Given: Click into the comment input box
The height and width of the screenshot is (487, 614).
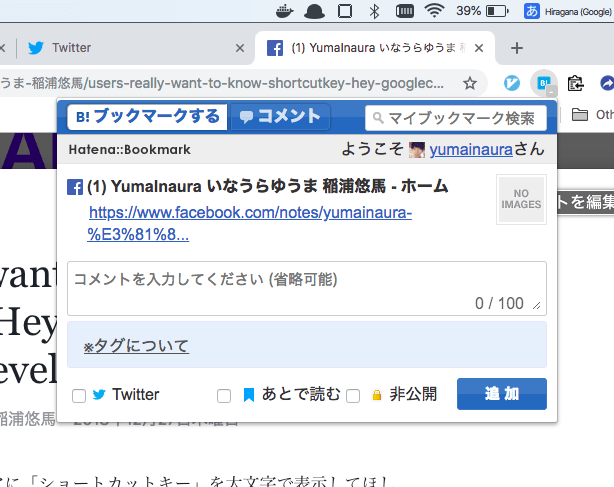Looking at the screenshot, I should 307,289.
